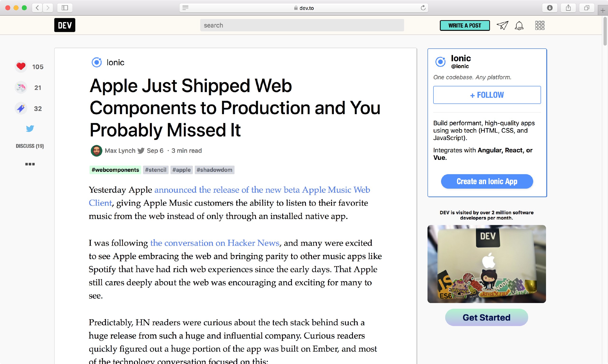Add a unicorn reaction to post
This screenshot has height=364, width=608.
pyautogui.click(x=21, y=87)
